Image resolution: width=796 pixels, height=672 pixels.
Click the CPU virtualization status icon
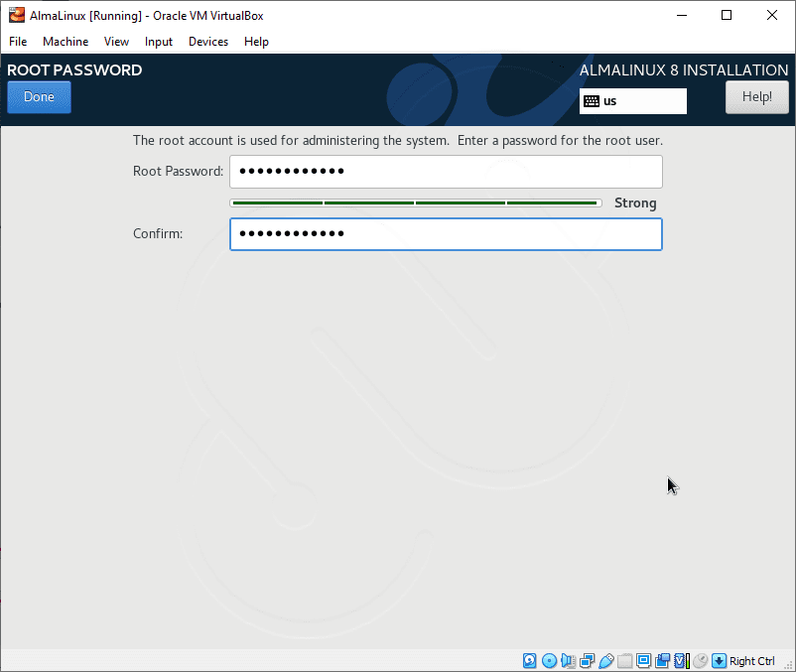(681, 660)
